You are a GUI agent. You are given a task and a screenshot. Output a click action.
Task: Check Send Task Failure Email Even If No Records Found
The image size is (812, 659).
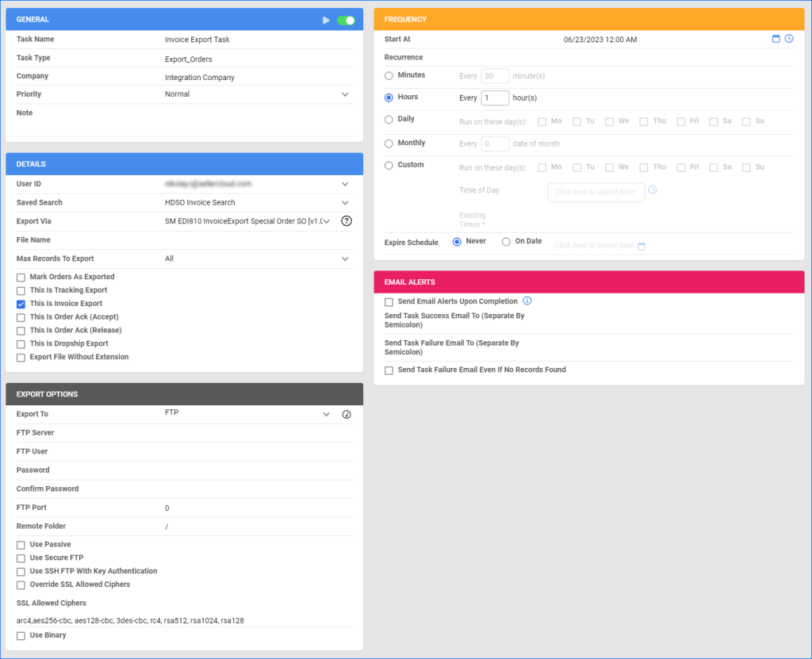(389, 370)
